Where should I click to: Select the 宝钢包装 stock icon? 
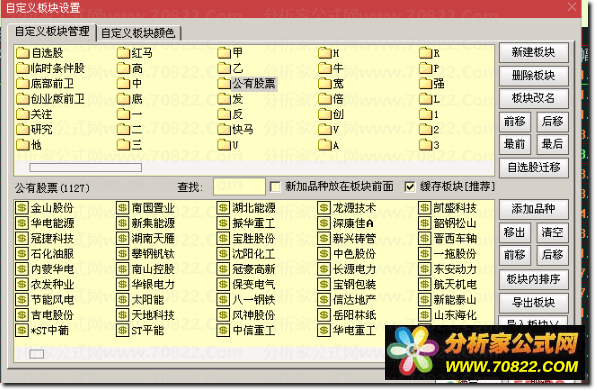[x=324, y=284]
